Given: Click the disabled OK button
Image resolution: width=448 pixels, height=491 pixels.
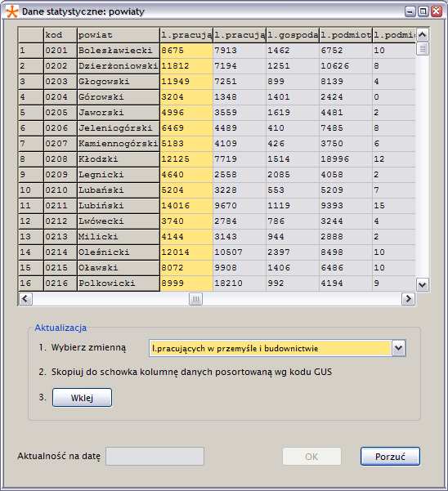Looking at the screenshot, I should 311,456.
